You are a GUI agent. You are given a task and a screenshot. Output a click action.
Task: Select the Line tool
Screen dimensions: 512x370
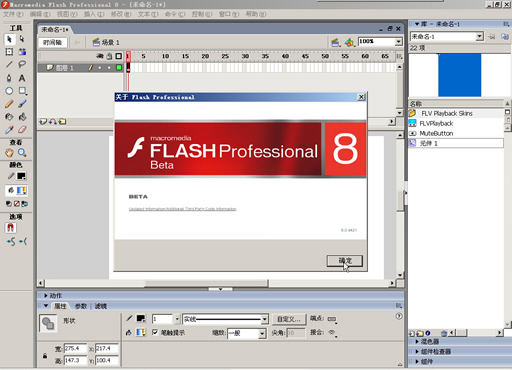[9, 64]
